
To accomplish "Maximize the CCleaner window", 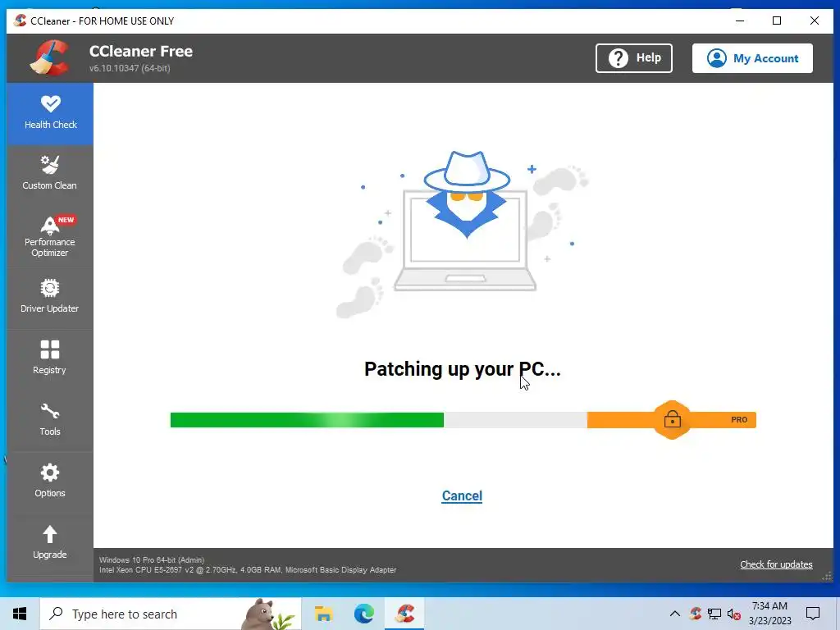I will click(x=777, y=21).
